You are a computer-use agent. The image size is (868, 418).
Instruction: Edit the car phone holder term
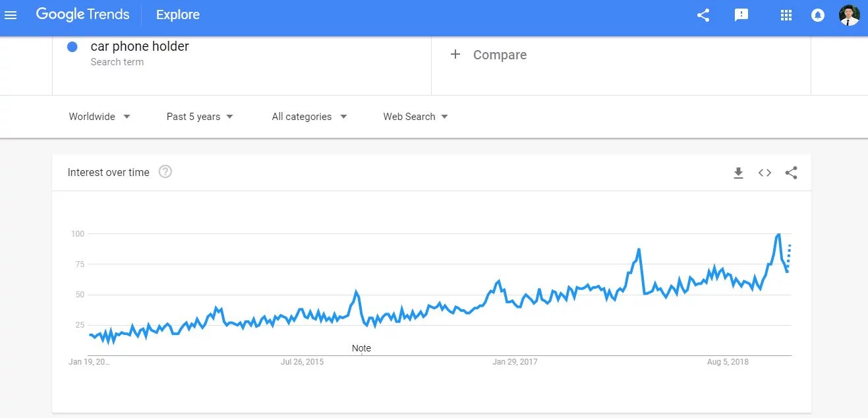[140, 47]
